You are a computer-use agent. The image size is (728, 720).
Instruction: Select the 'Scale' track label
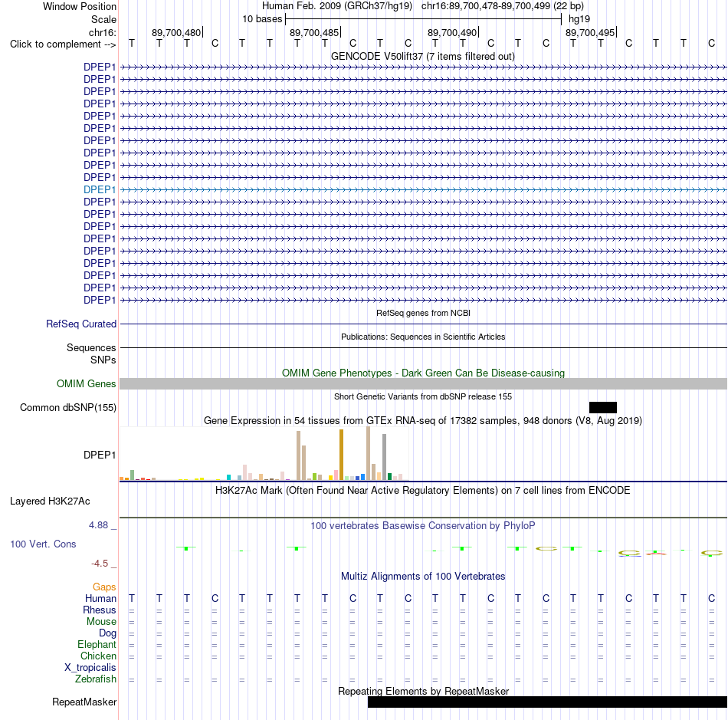point(103,19)
